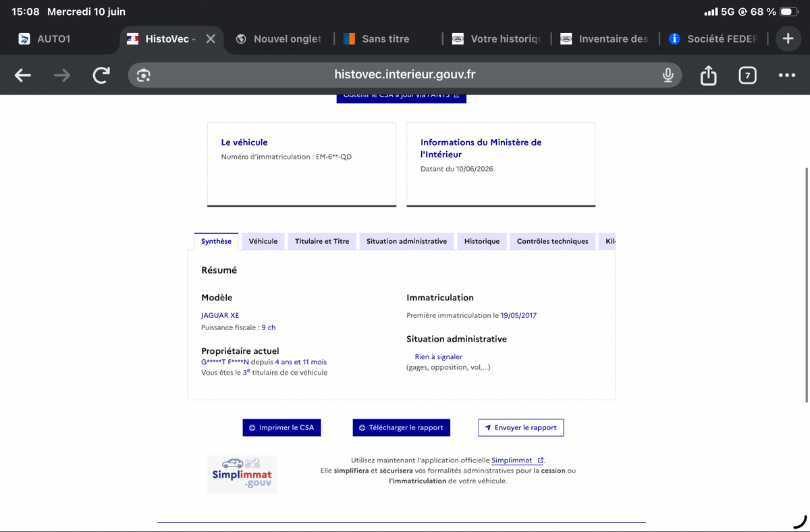Add a new tab with plus icon

(788, 38)
